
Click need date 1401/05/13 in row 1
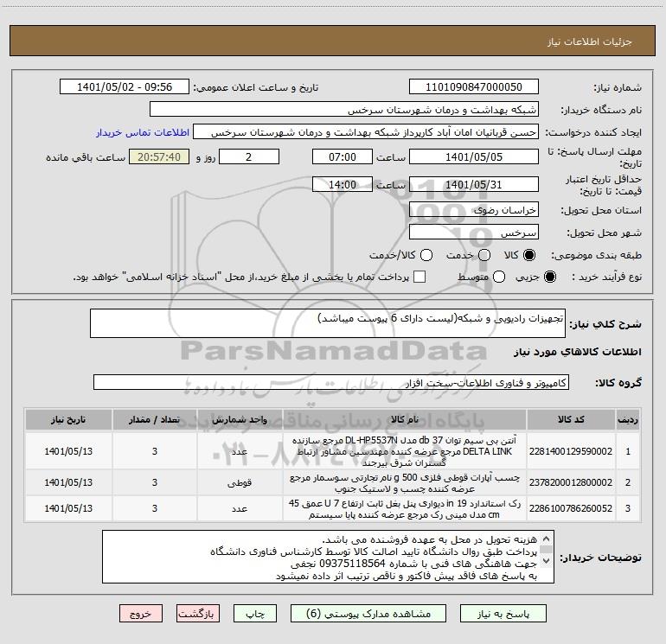(x=68, y=451)
